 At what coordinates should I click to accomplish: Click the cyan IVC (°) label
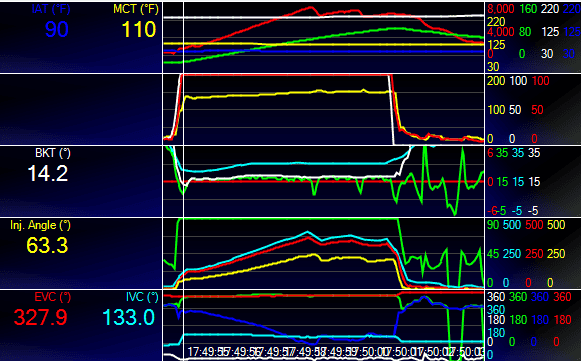(142, 297)
